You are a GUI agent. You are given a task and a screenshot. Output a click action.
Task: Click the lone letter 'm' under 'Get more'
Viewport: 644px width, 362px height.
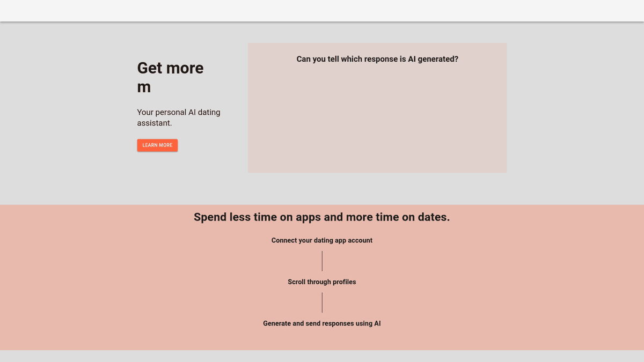coord(144,87)
